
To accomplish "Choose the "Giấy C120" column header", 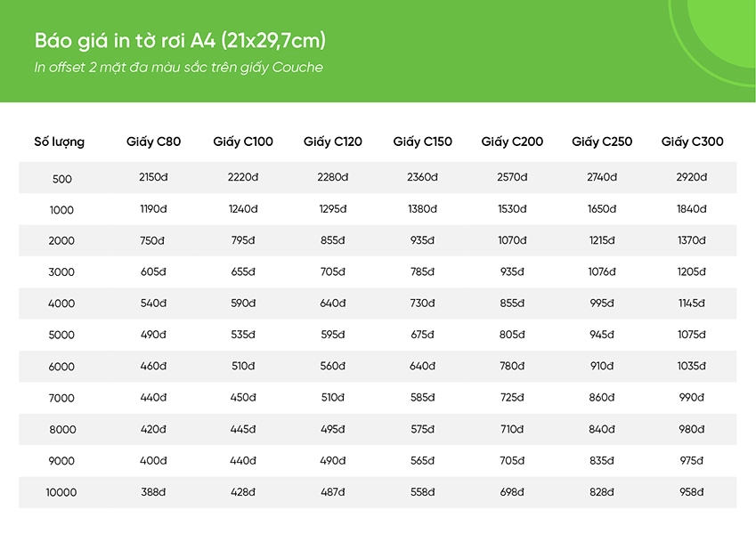I will (333, 142).
